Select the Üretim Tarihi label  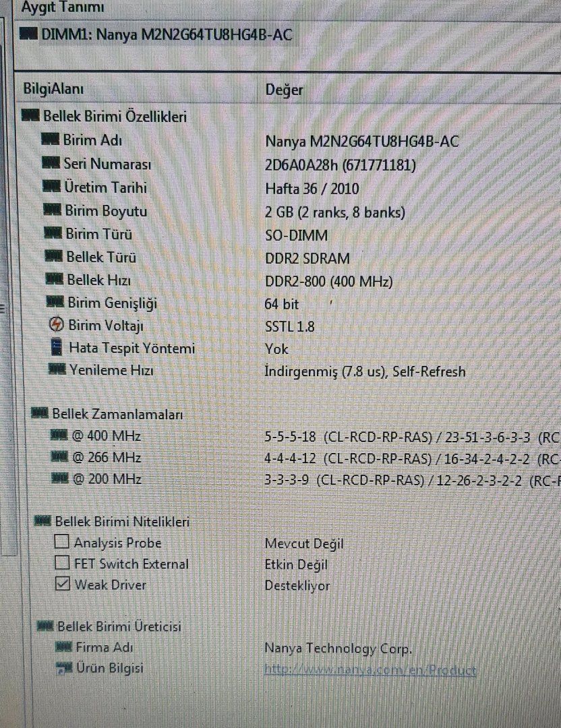105,187
